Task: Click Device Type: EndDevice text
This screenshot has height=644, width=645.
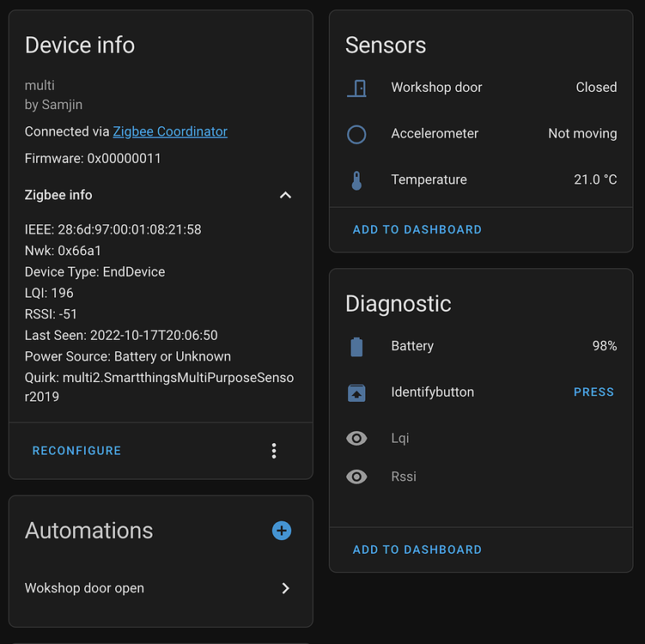Action: (95, 272)
